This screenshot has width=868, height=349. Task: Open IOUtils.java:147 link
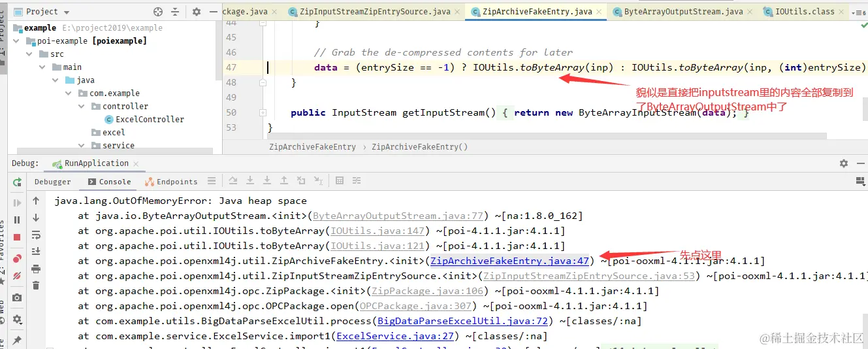click(x=378, y=231)
